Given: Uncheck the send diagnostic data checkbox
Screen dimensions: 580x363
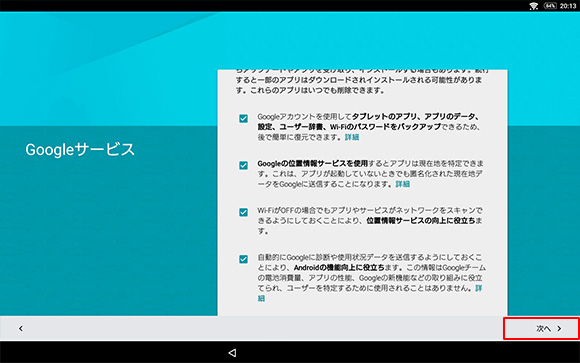Looking at the screenshot, I should tap(243, 259).
